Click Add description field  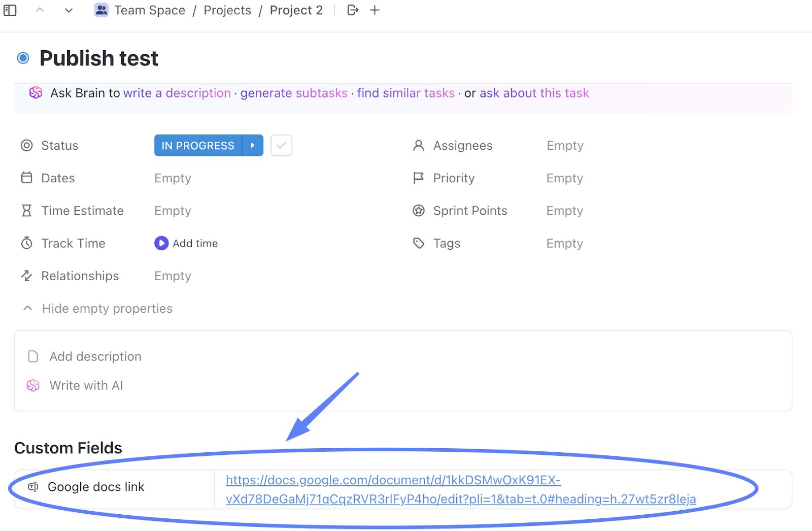click(95, 356)
